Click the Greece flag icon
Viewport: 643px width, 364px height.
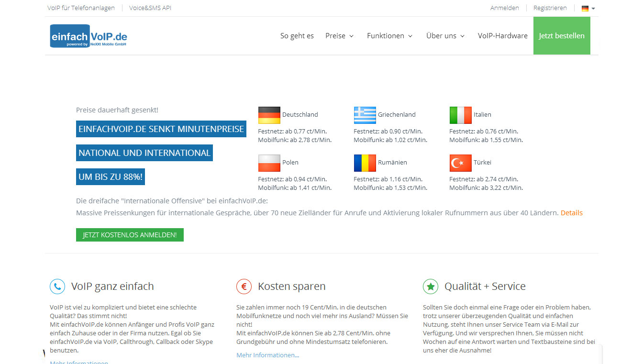point(365,115)
